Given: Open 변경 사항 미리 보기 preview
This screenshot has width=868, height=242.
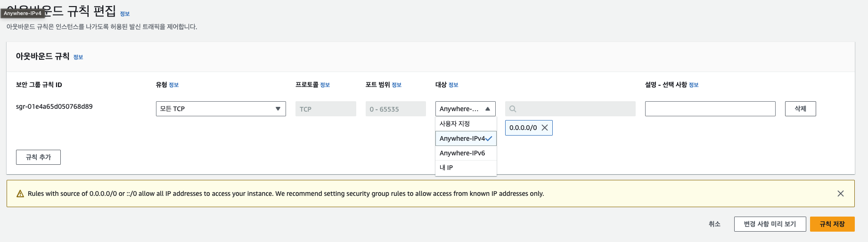Looking at the screenshot, I should pyautogui.click(x=770, y=224).
